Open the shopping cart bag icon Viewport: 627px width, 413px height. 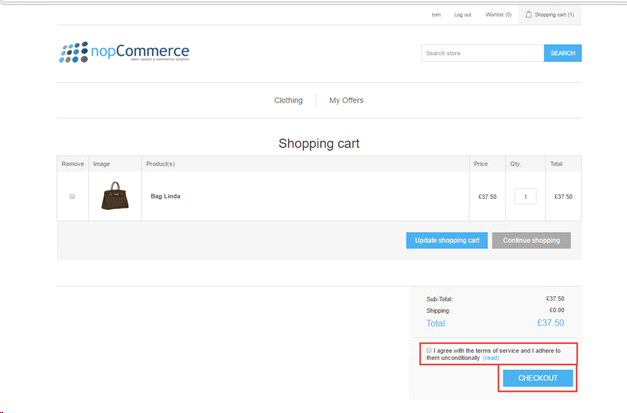coord(529,15)
